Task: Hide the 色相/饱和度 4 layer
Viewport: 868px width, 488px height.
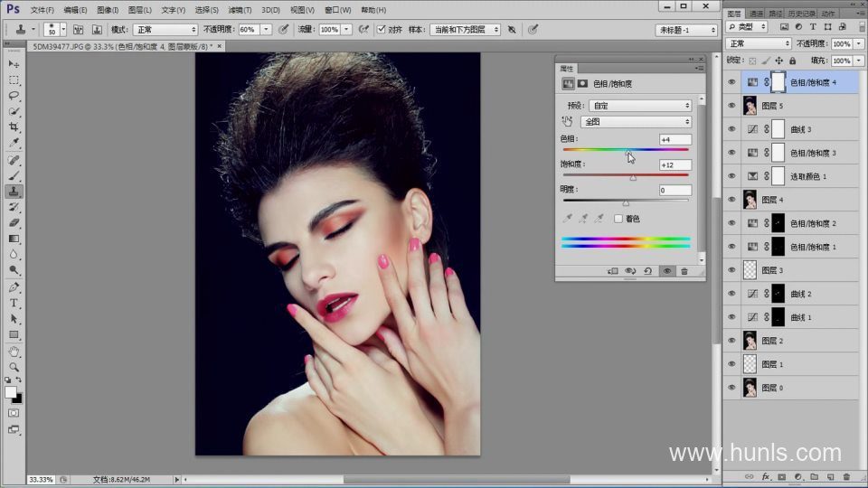Action: 731,82
